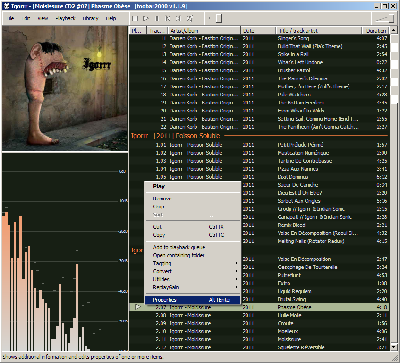Click the seek bar slider handle
This screenshot has height=363, width=400.
tap(219, 18)
